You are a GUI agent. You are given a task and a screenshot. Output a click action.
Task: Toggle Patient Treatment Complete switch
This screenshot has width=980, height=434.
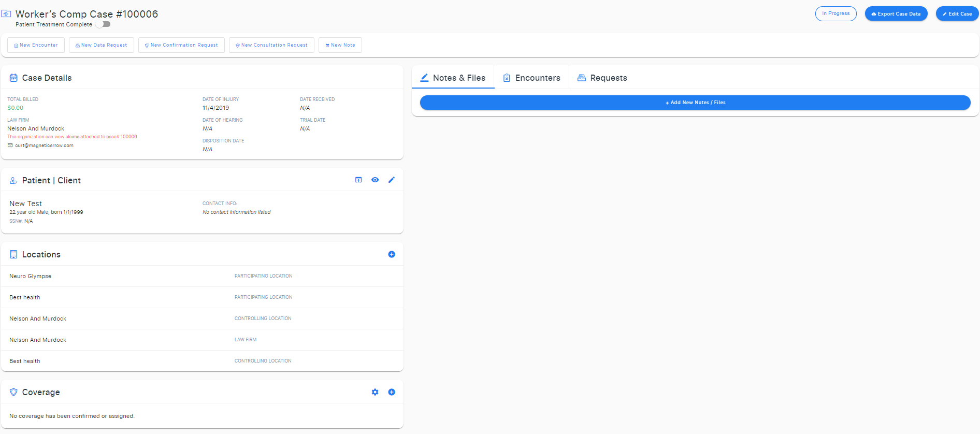click(103, 24)
